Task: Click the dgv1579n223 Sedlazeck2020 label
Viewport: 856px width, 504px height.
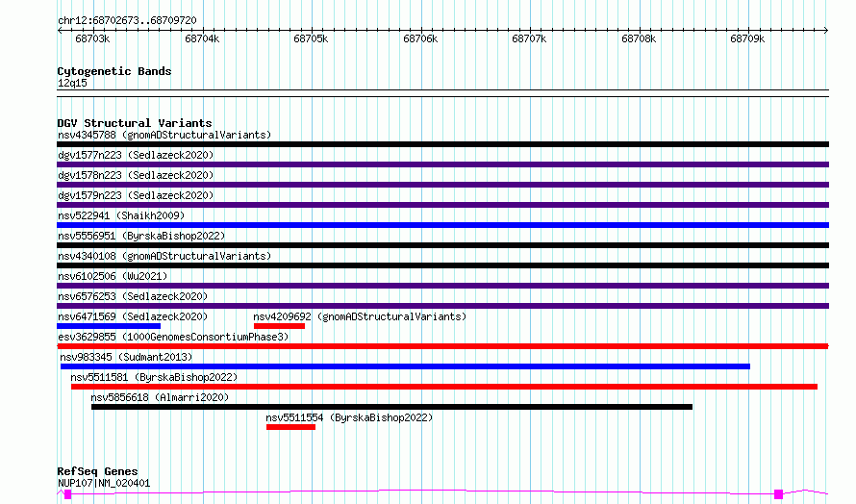Action: pyautogui.click(x=136, y=195)
